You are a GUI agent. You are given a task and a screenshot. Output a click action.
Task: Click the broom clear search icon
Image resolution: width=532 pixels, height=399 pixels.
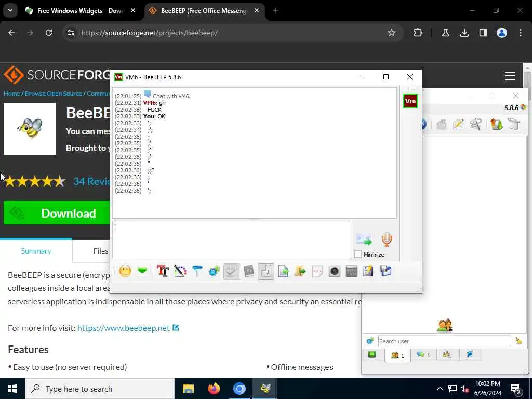pos(518,341)
